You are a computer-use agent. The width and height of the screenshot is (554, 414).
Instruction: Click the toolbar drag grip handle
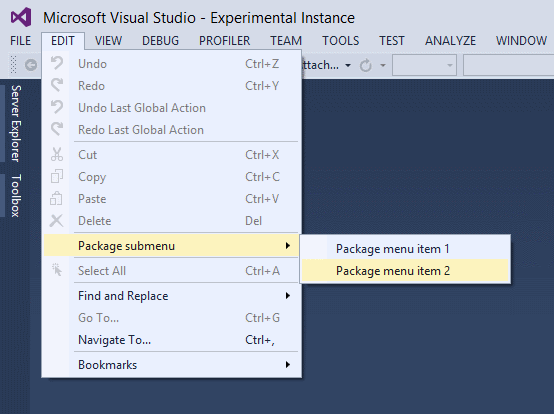(13, 65)
